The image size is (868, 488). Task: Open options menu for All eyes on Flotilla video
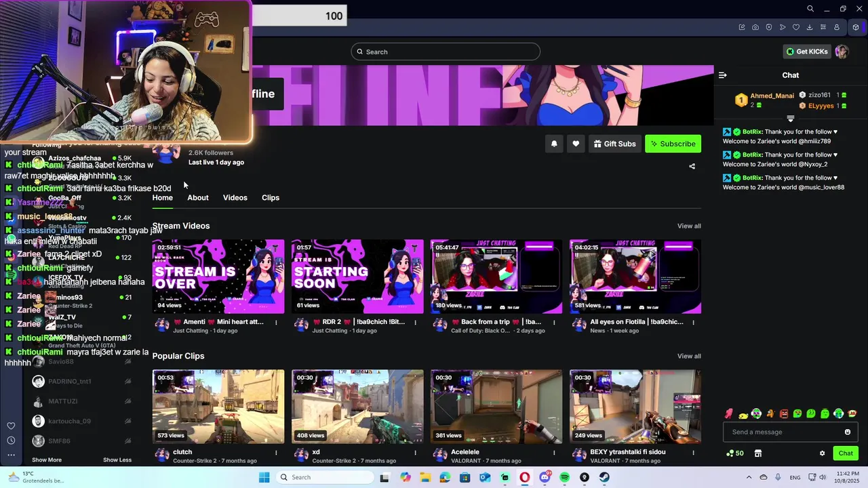tap(693, 322)
